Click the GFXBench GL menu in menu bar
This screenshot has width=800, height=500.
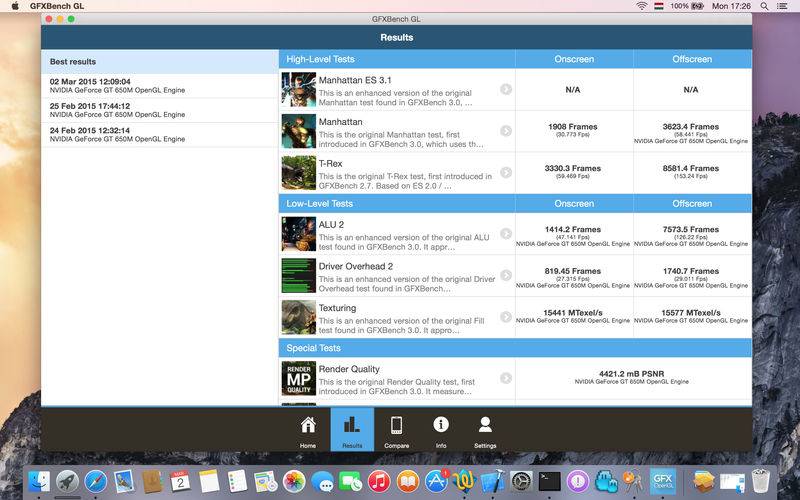tap(57, 6)
